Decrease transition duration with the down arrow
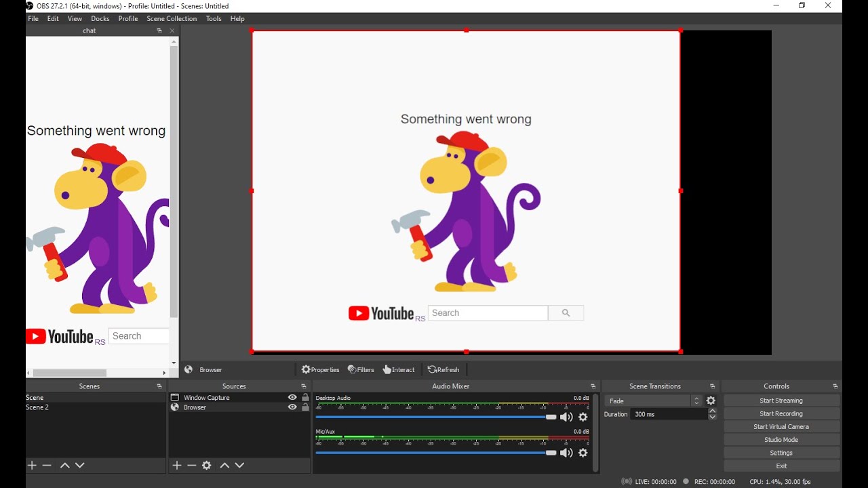Screen dimensions: 868x488 [713, 417]
